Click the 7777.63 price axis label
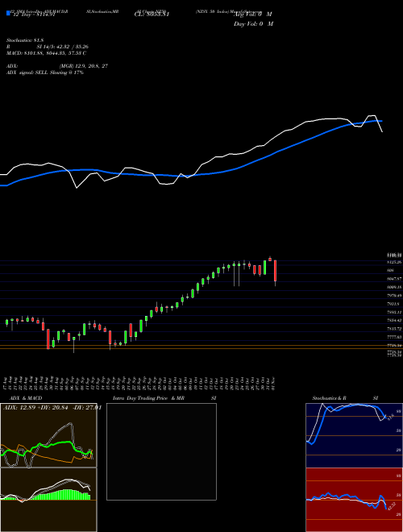Viewport: 403px width, 532px height. pos(394,337)
